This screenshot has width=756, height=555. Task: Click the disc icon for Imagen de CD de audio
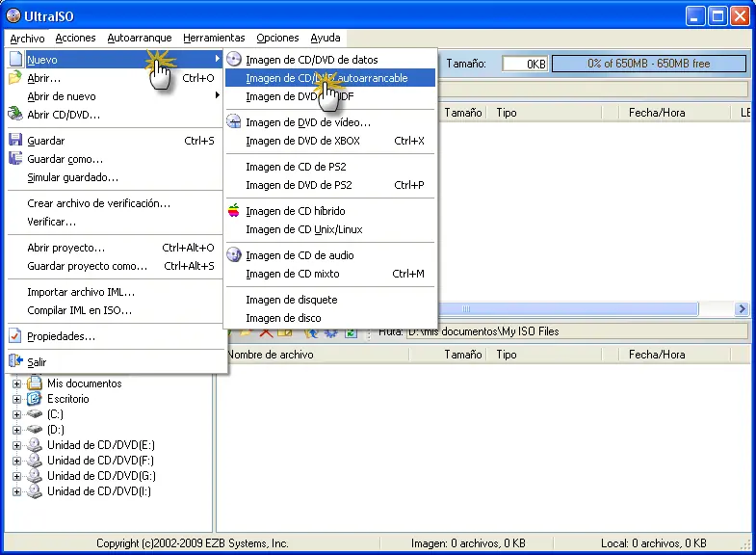pyautogui.click(x=234, y=254)
